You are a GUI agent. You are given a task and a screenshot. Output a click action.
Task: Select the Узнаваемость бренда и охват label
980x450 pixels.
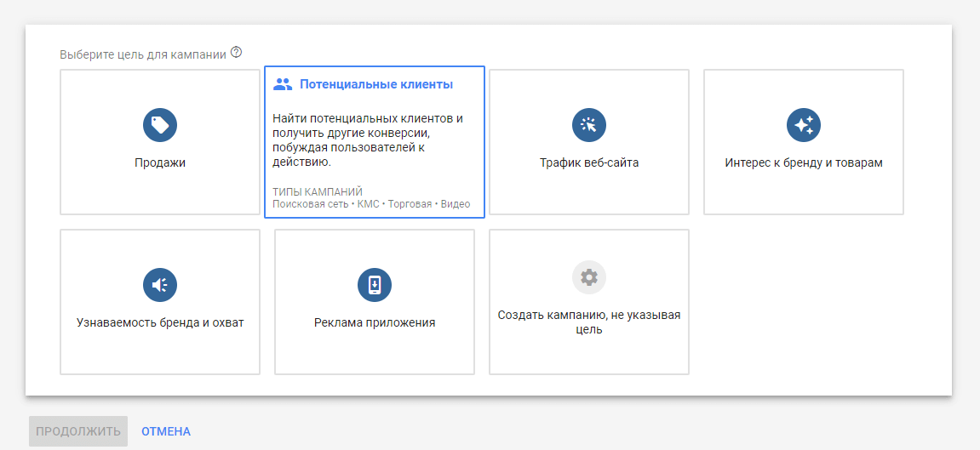coord(160,322)
